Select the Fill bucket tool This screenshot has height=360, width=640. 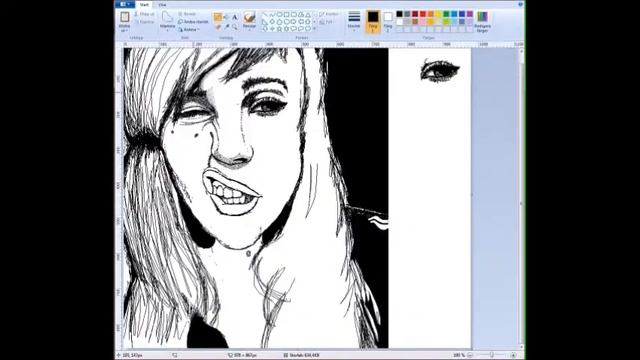point(226,18)
